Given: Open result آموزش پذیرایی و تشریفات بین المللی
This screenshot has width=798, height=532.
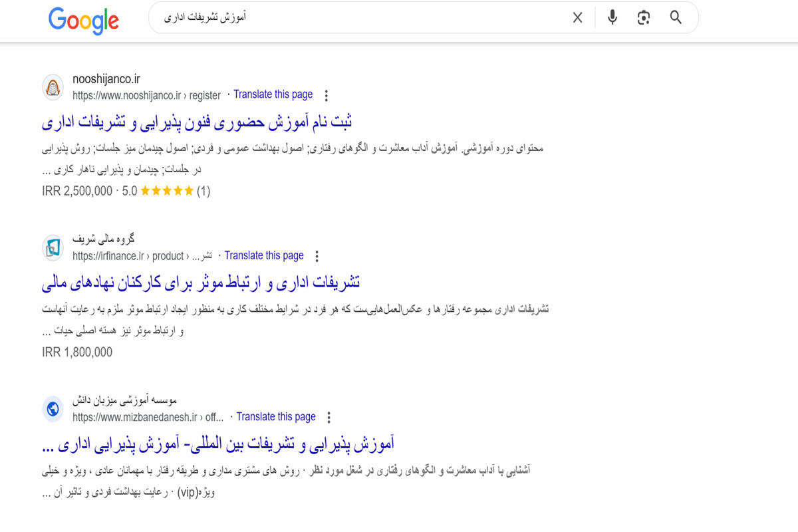Looking at the screenshot, I should (218, 444).
